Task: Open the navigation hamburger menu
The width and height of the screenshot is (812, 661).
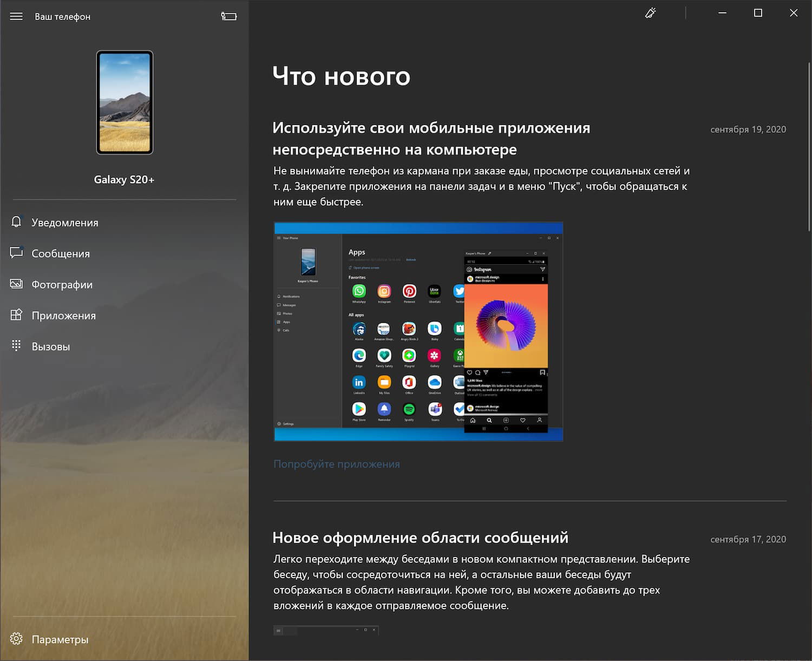Action: click(x=16, y=16)
